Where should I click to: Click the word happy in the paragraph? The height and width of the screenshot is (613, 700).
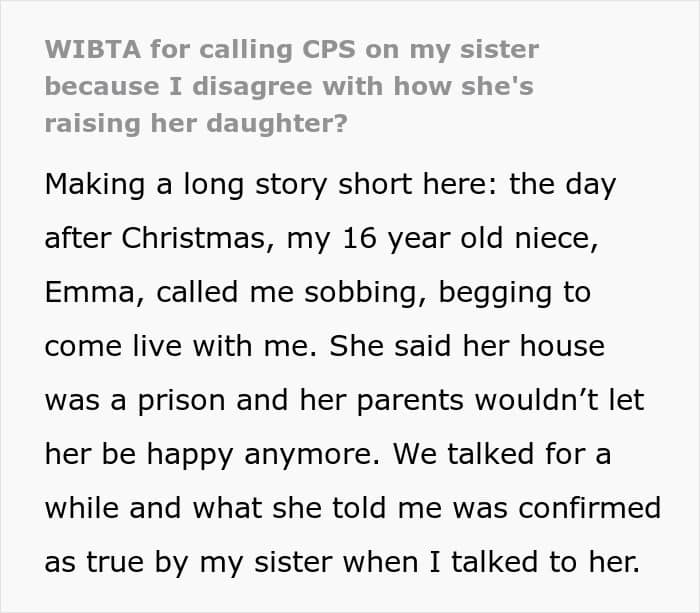point(190,456)
